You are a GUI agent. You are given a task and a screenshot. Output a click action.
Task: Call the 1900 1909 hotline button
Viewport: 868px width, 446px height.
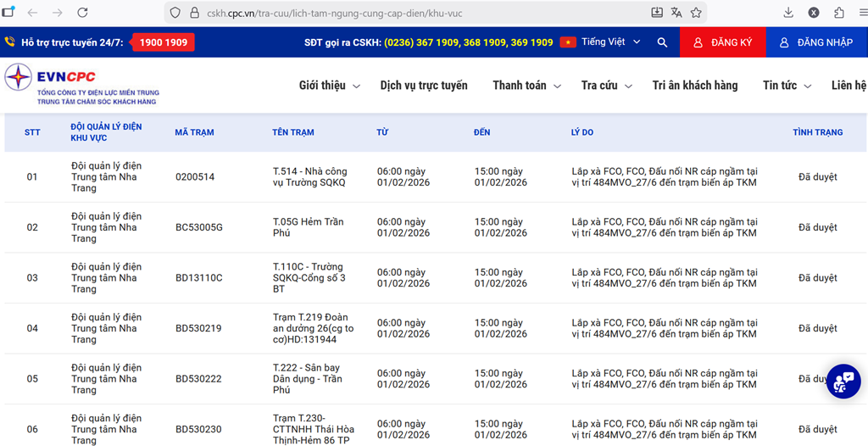(163, 42)
